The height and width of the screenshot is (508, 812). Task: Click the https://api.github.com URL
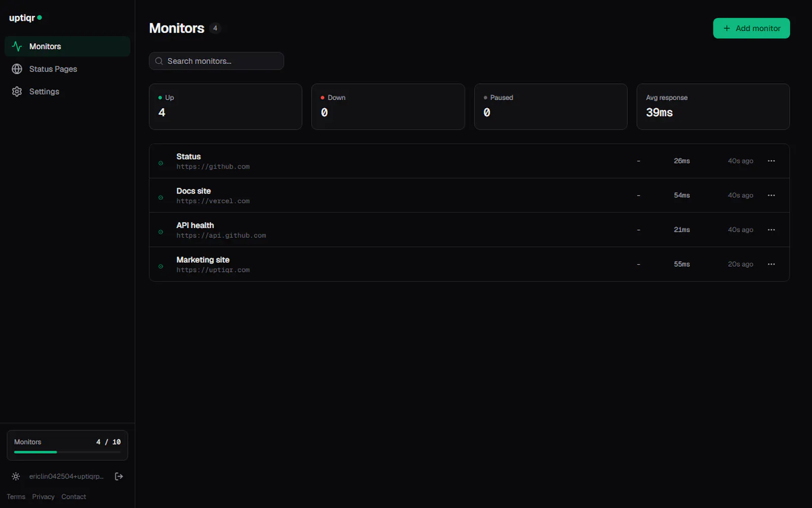pos(221,236)
